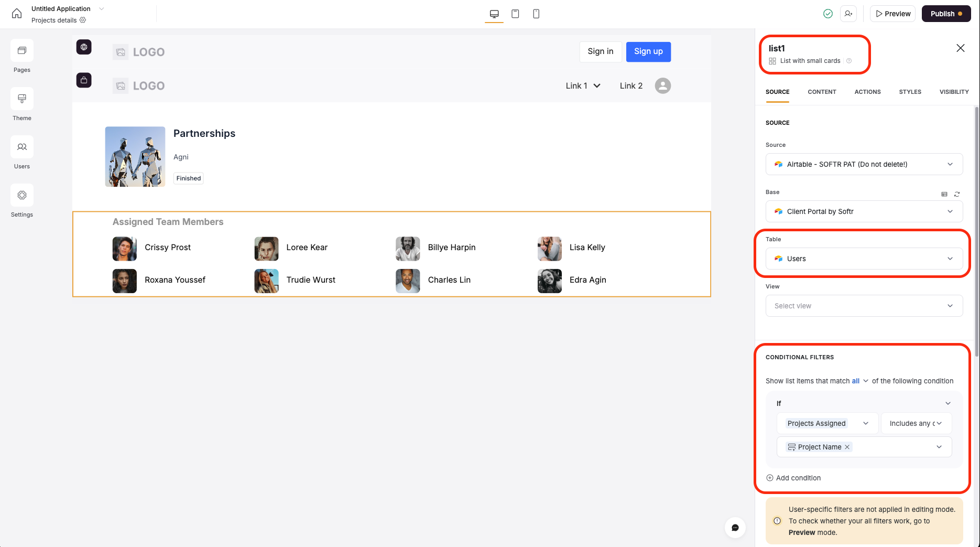The height and width of the screenshot is (547, 980).
Task: Click the Finished status tag
Action: 189,178
